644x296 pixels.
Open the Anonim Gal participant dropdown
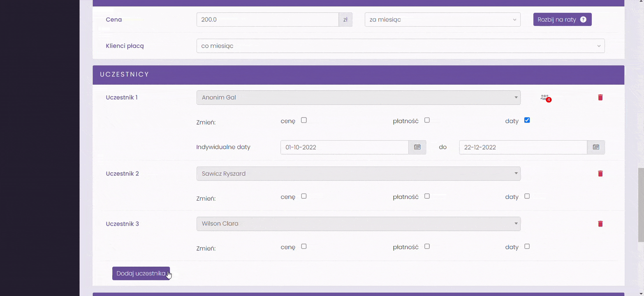point(359,97)
